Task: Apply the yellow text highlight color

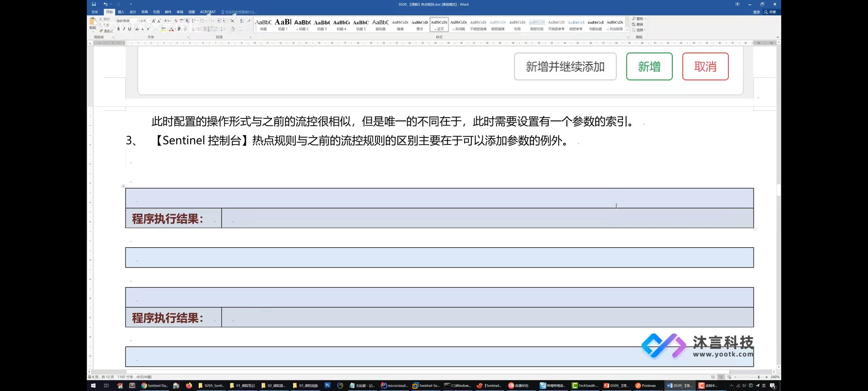Action: coord(164,29)
